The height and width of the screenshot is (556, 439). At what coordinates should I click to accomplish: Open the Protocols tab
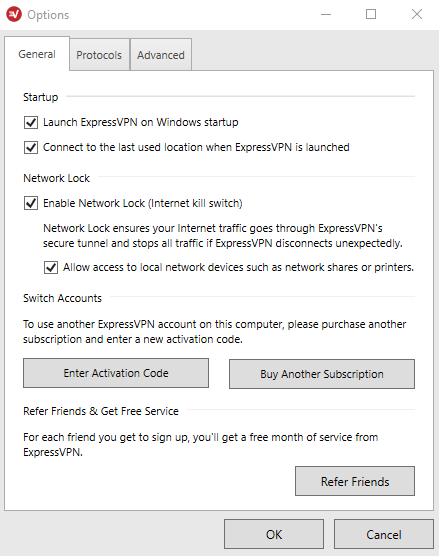tap(99, 55)
